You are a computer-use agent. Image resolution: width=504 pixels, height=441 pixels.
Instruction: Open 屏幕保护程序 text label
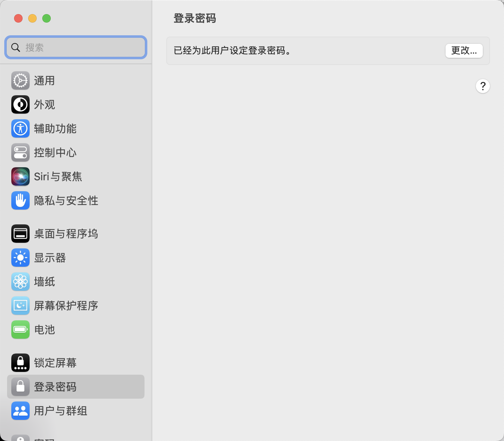tap(66, 306)
